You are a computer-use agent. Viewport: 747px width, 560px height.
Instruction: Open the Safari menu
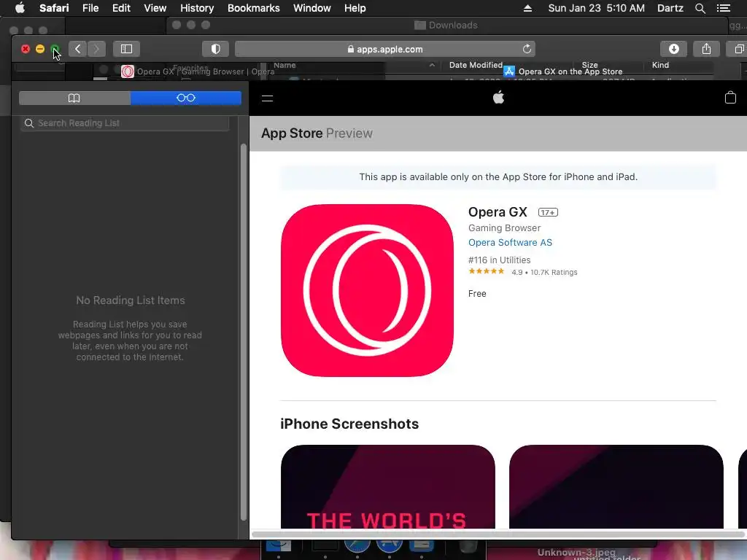click(x=54, y=8)
